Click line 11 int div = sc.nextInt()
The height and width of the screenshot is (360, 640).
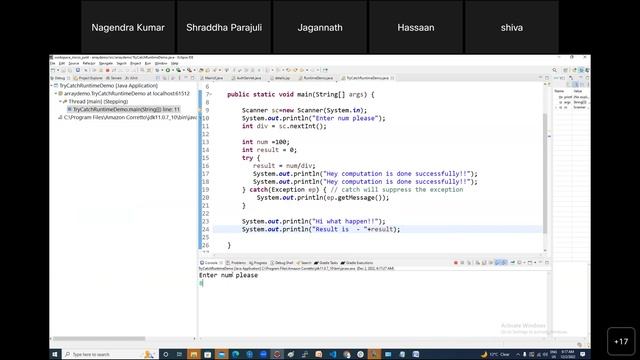coord(284,126)
